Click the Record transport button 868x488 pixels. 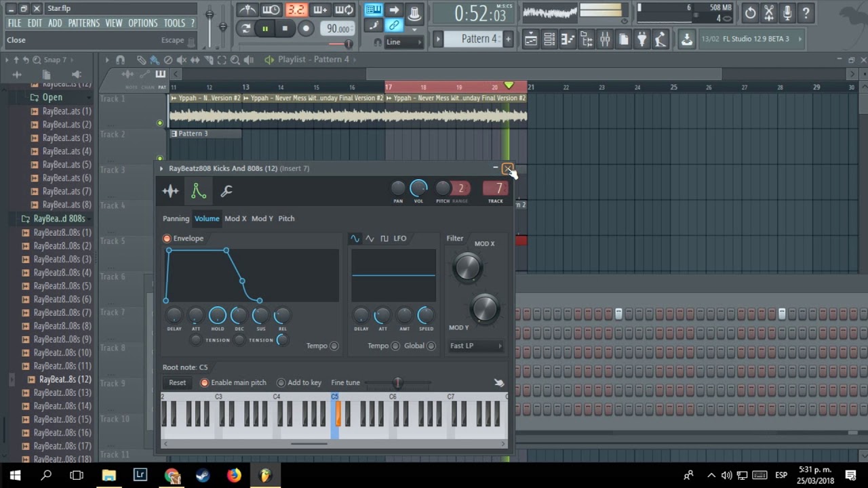(x=306, y=28)
